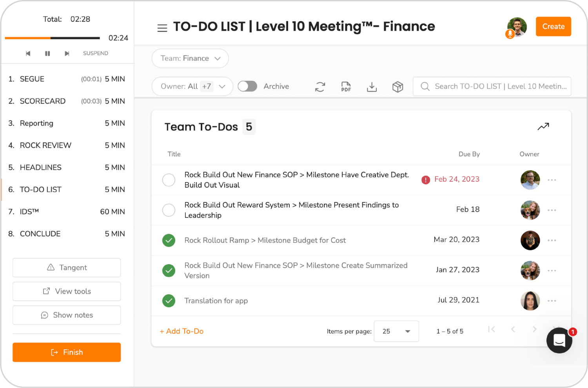Viewport: 588px width, 388px height.
Task: Open the Team: Finance filter dropdown
Action: pos(190,58)
